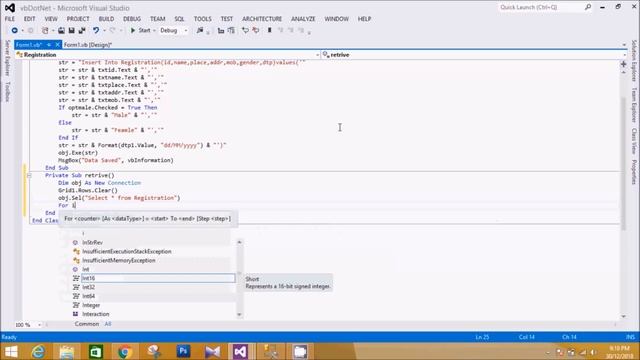This screenshot has height=360, width=640.
Task: Open the Class View side tab
Action: click(634, 141)
